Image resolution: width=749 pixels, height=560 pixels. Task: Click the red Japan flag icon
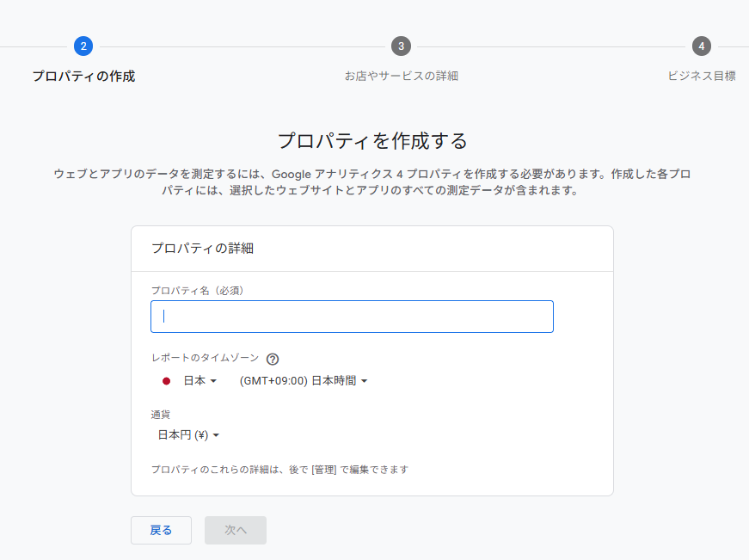(166, 381)
